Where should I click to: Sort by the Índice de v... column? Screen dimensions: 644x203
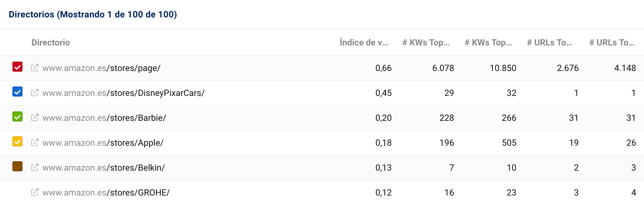(x=364, y=43)
